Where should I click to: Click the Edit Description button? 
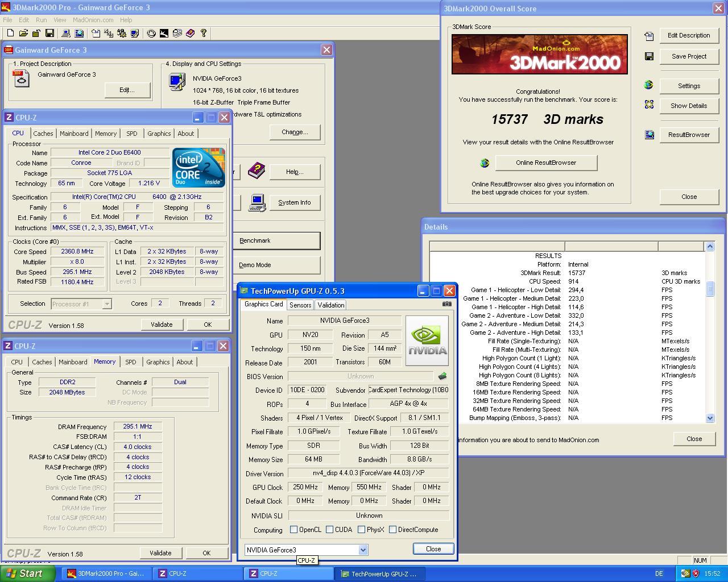[689, 35]
